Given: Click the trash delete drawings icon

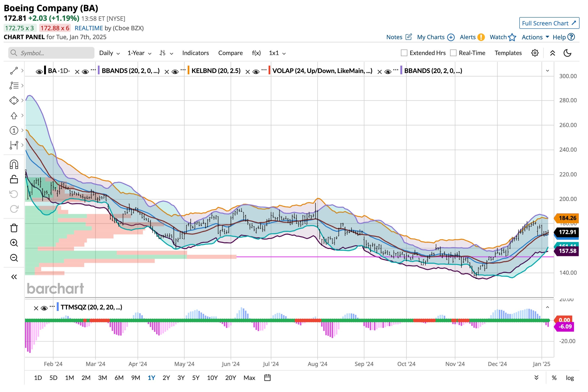Looking at the screenshot, I should (14, 228).
